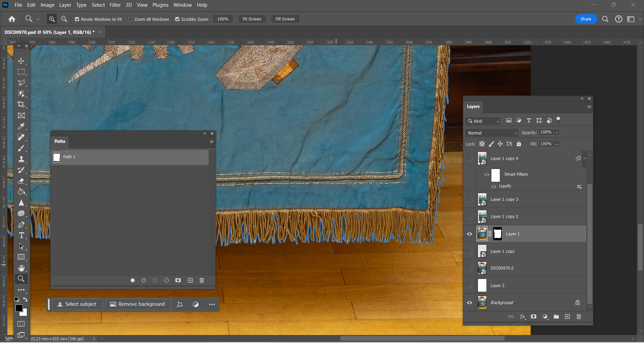Hide the Background layer

point(469,302)
